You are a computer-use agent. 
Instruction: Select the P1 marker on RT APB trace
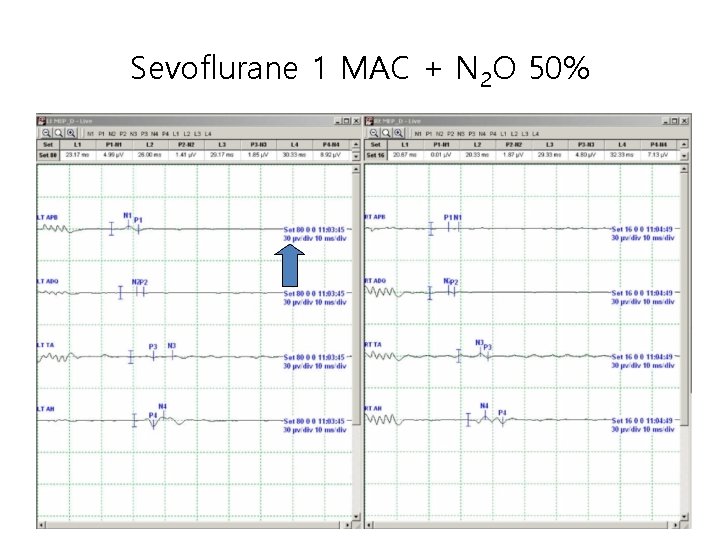point(448,217)
